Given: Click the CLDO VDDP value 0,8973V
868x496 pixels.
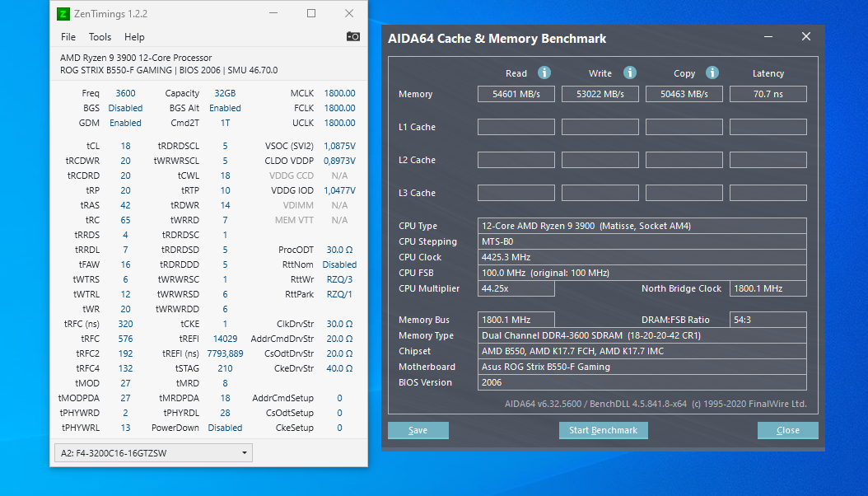Looking at the screenshot, I should coord(339,161).
